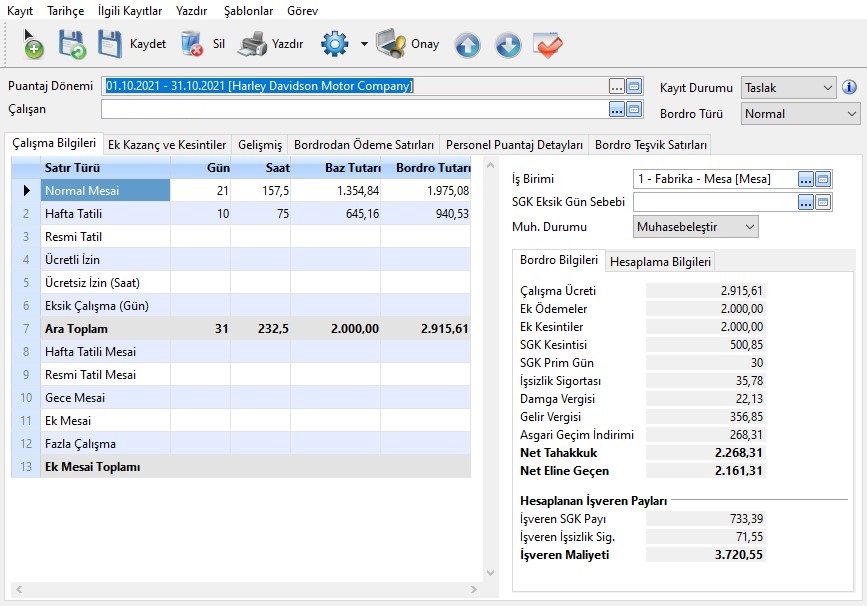Viewport: 867px width, 606px height.
Task: Click the blue gear settings icon
Action: [x=334, y=44]
